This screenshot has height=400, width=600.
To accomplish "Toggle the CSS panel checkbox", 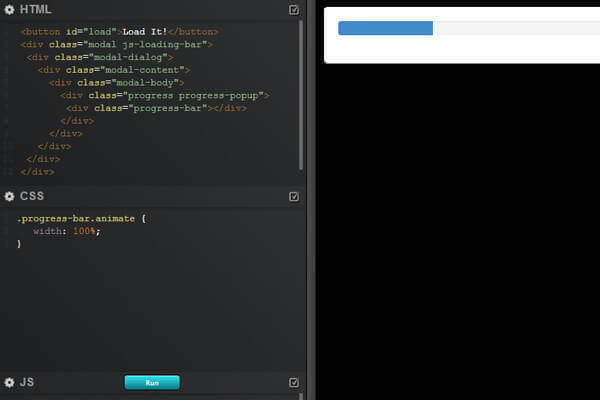I will pos(293,197).
